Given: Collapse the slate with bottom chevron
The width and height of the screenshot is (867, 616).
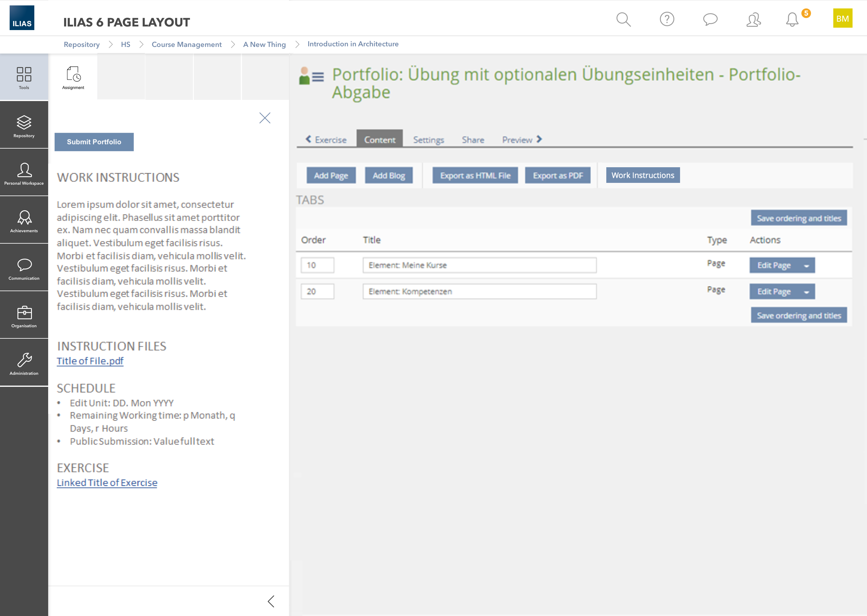Looking at the screenshot, I should [271, 601].
